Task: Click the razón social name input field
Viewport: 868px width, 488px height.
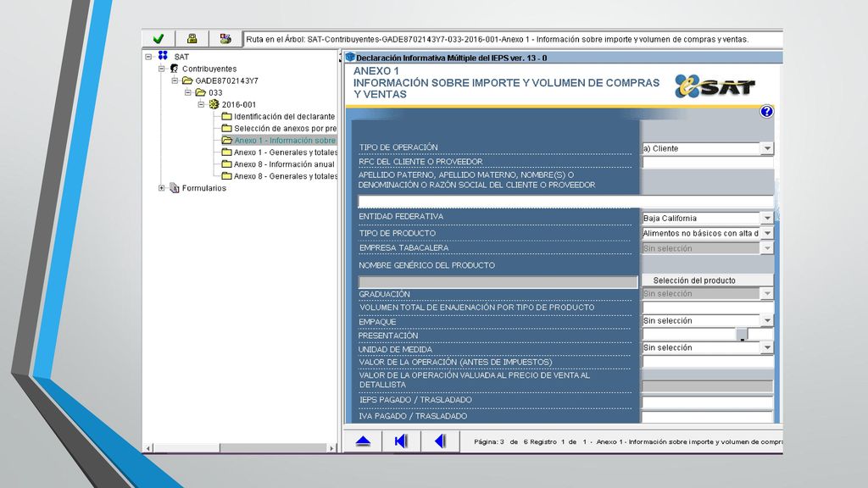Action: 565,202
